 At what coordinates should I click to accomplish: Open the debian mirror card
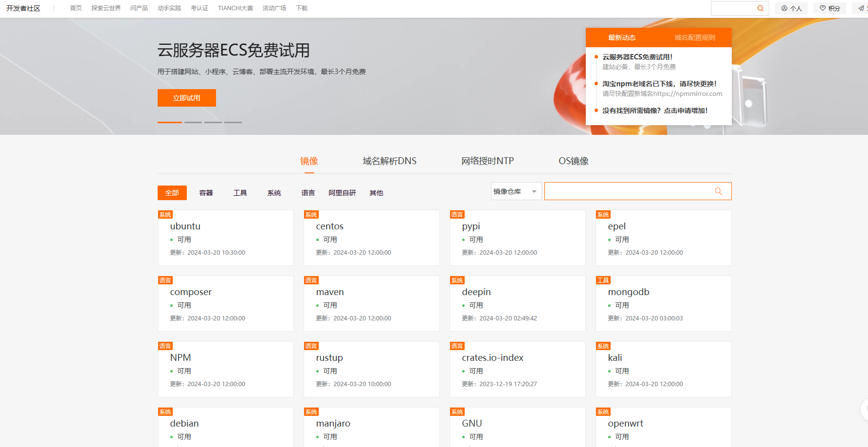pos(226,428)
